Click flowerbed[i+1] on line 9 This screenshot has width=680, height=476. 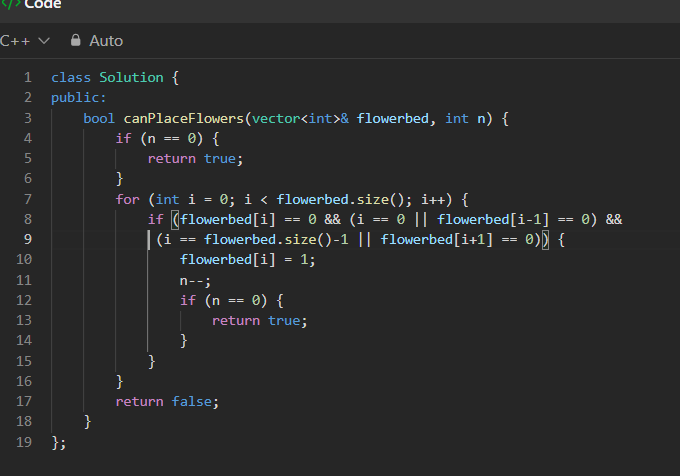pos(437,239)
